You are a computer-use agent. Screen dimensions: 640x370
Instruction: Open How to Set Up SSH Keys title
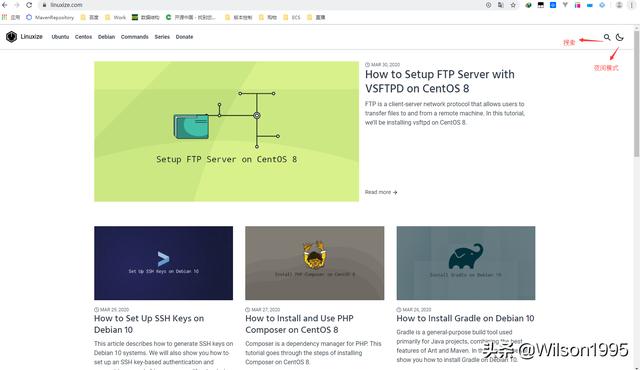pyautogui.click(x=149, y=324)
